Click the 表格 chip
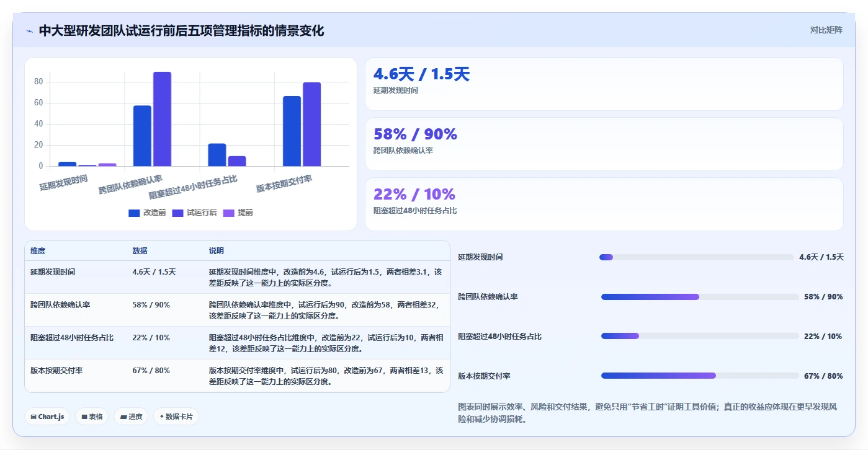868x450 pixels. tap(92, 417)
